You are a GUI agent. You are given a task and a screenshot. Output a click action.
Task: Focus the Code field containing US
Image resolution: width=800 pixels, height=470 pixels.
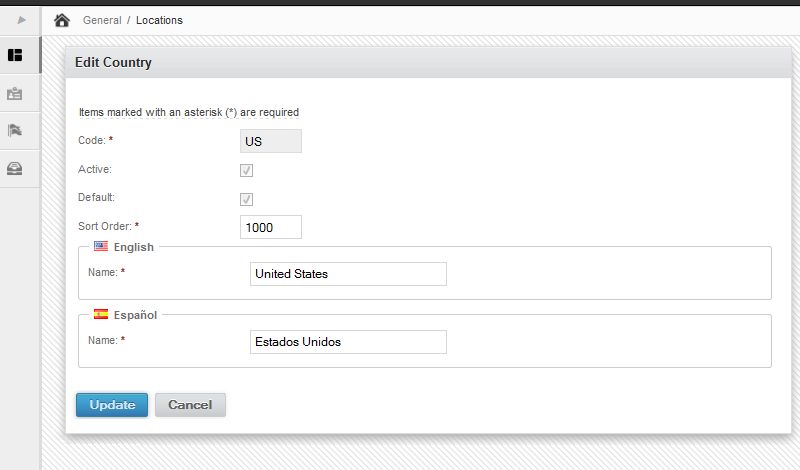271,141
